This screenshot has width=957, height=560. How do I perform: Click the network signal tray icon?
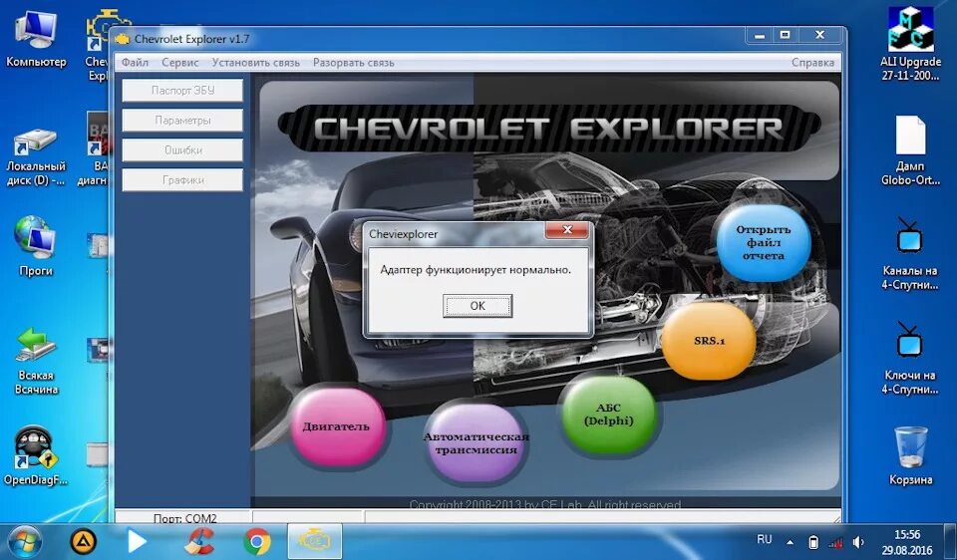(x=835, y=542)
